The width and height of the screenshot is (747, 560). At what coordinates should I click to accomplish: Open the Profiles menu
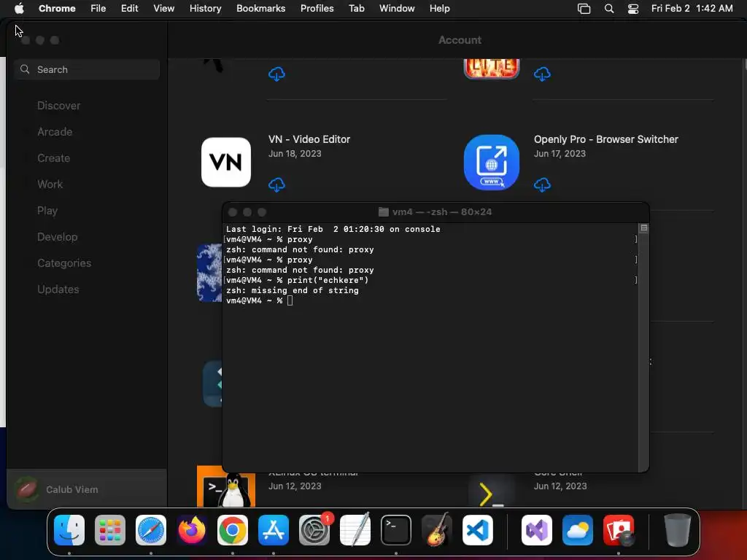pyautogui.click(x=317, y=9)
